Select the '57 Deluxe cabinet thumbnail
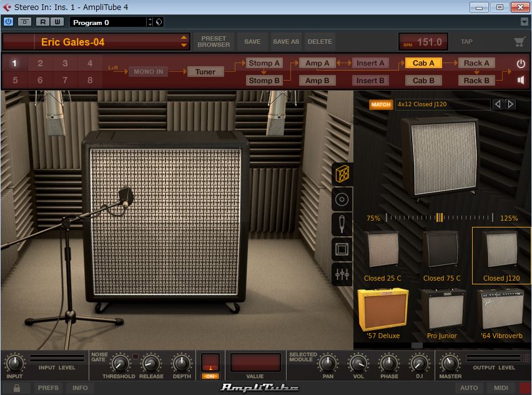The height and width of the screenshot is (395, 532). pyautogui.click(x=383, y=311)
